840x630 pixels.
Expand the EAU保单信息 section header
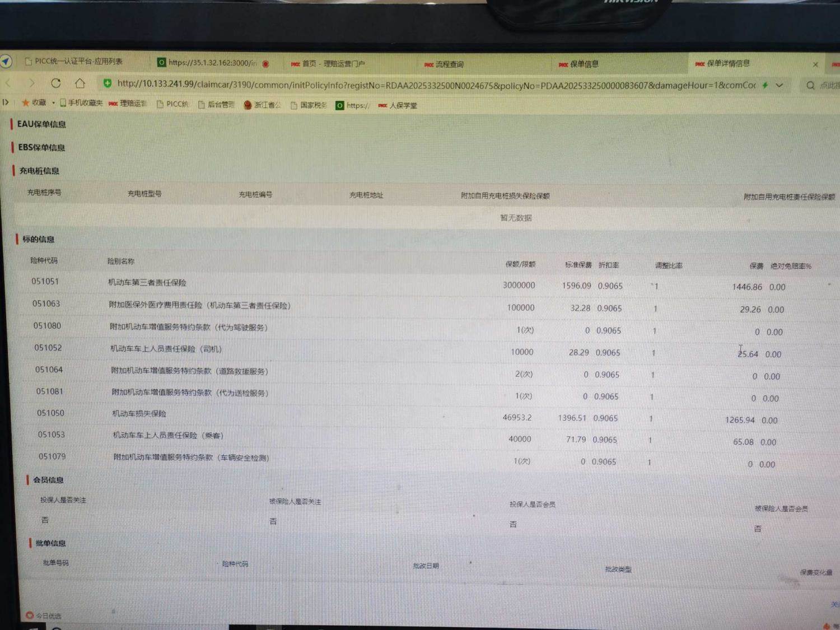pos(41,124)
